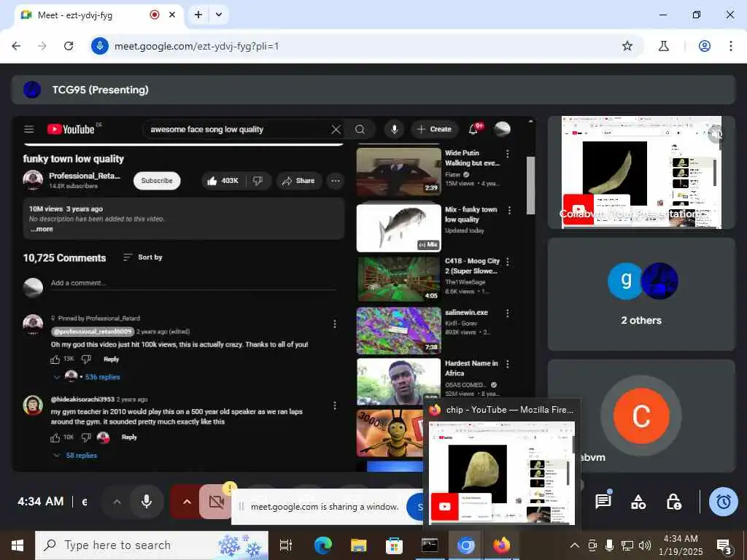
Task: Click the Subscribe button
Action: pos(157,181)
